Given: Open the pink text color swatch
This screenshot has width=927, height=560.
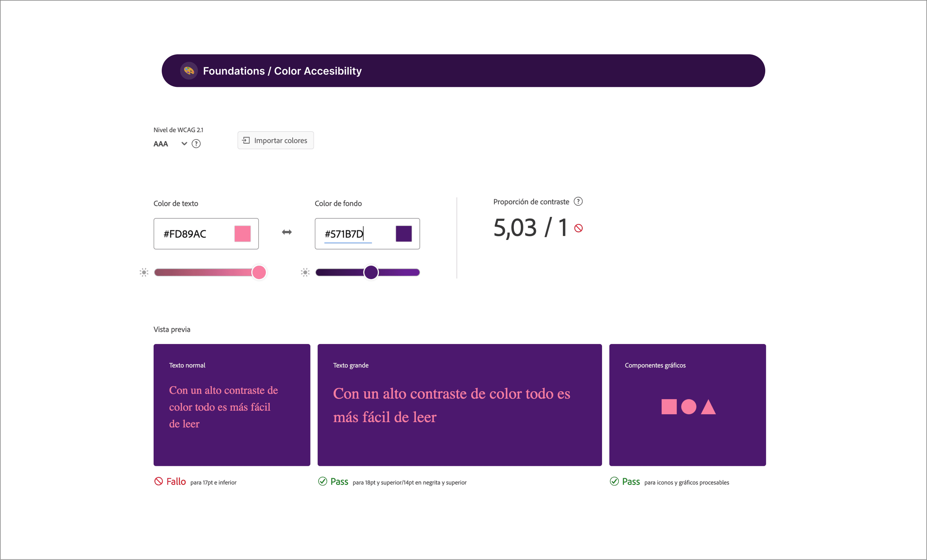Looking at the screenshot, I should tap(242, 234).
